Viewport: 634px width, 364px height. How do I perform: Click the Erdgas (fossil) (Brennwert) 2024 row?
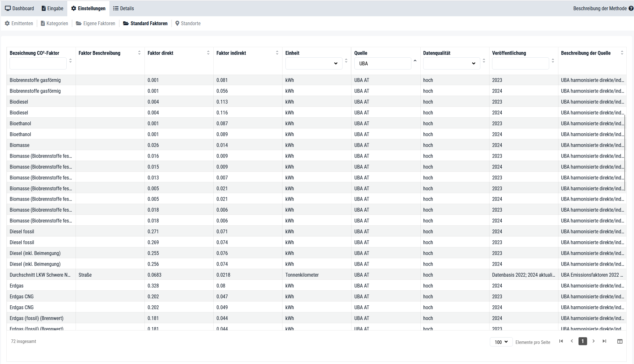tap(316, 318)
